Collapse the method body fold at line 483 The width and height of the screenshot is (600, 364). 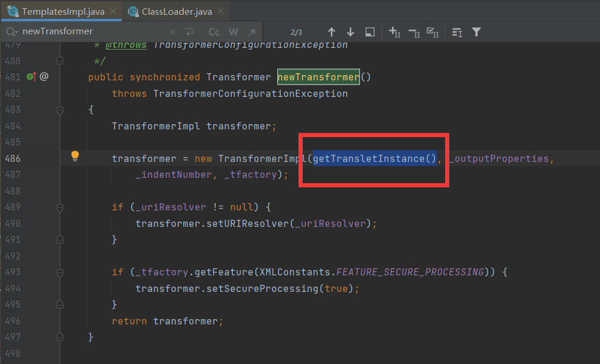pos(60,110)
